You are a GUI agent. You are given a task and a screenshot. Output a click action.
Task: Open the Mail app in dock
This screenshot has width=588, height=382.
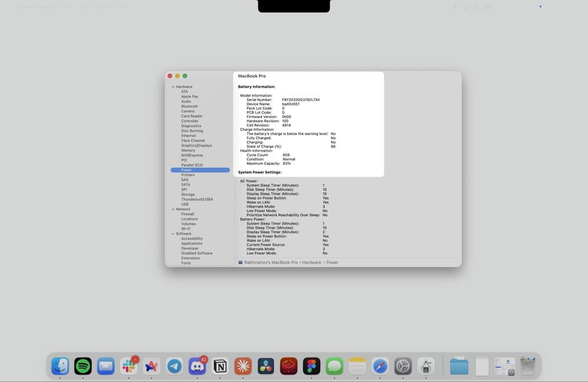(106, 366)
